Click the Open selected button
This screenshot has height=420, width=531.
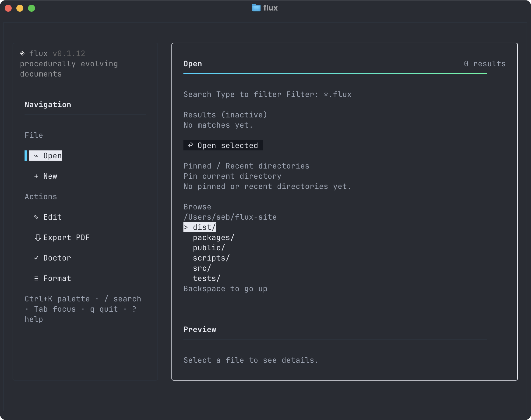223,145
